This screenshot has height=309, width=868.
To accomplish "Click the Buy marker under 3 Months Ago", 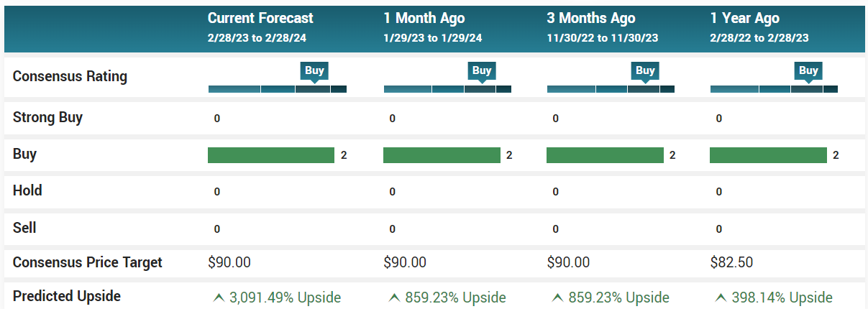I will 645,71.
